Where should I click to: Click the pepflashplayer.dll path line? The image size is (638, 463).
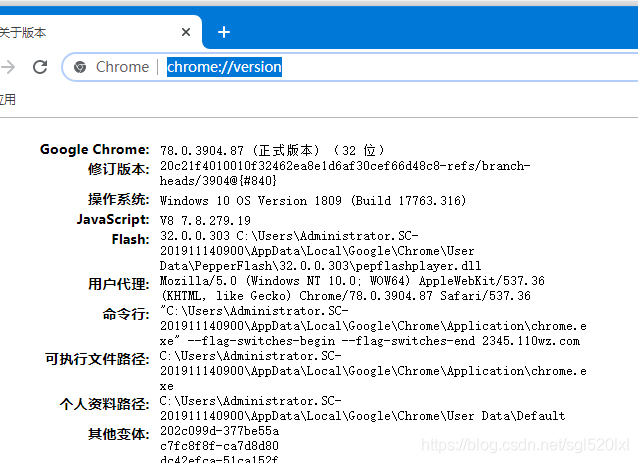pos(321,266)
